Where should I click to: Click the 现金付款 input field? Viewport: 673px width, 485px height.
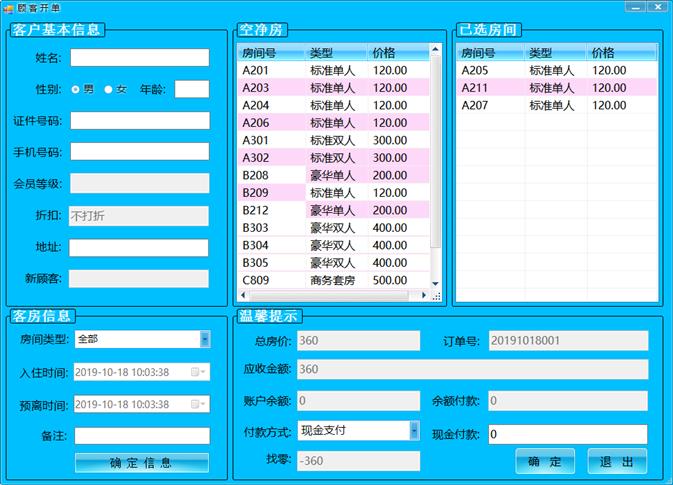(566, 434)
